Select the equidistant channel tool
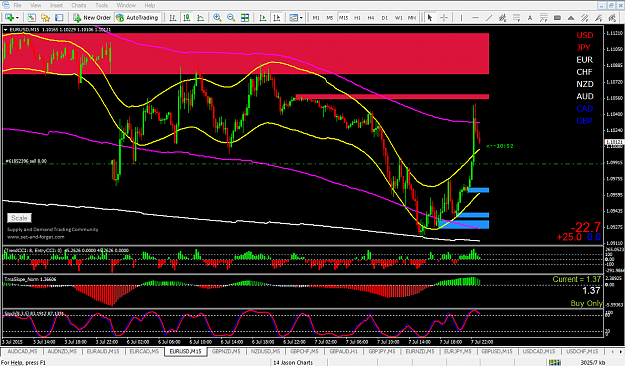 point(502,18)
